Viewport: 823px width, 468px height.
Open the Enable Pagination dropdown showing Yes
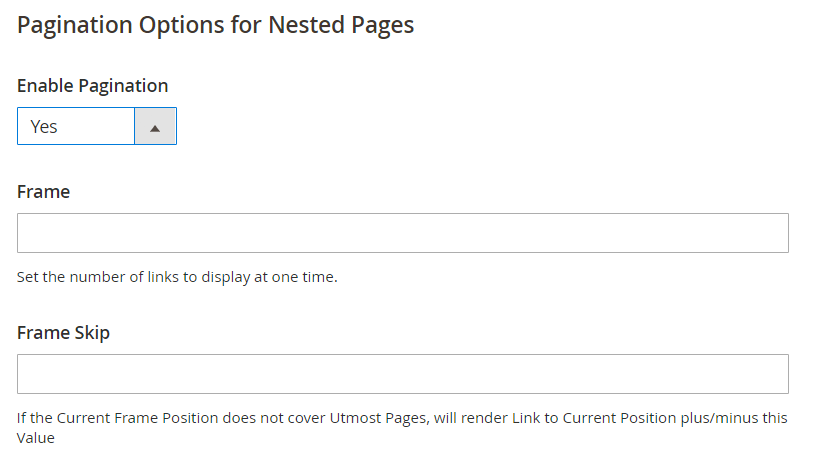click(x=97, y=126)
